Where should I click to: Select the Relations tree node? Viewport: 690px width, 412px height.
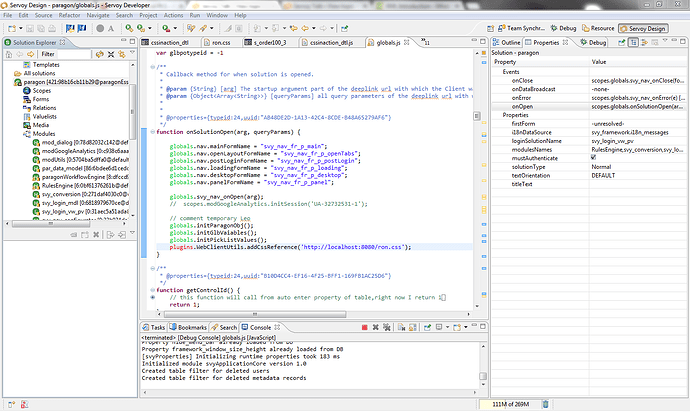(40, 108)
